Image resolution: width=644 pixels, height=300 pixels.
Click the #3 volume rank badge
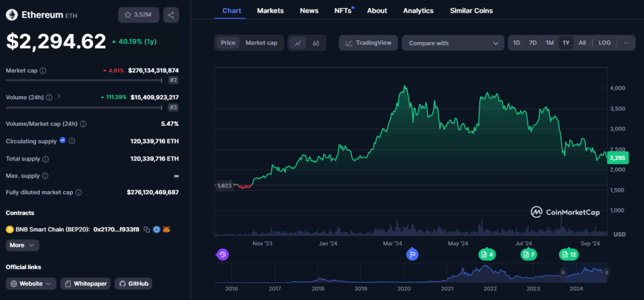(174, 108)
